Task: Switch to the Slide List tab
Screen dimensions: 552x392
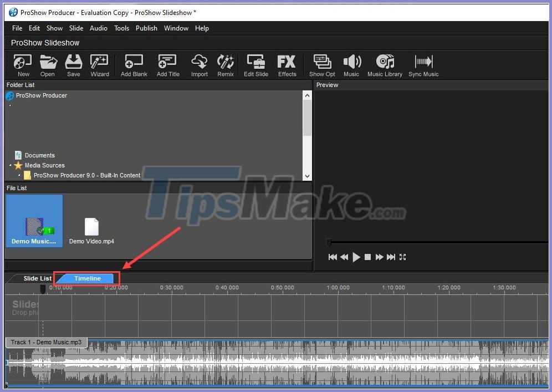Action: [37, 278]
